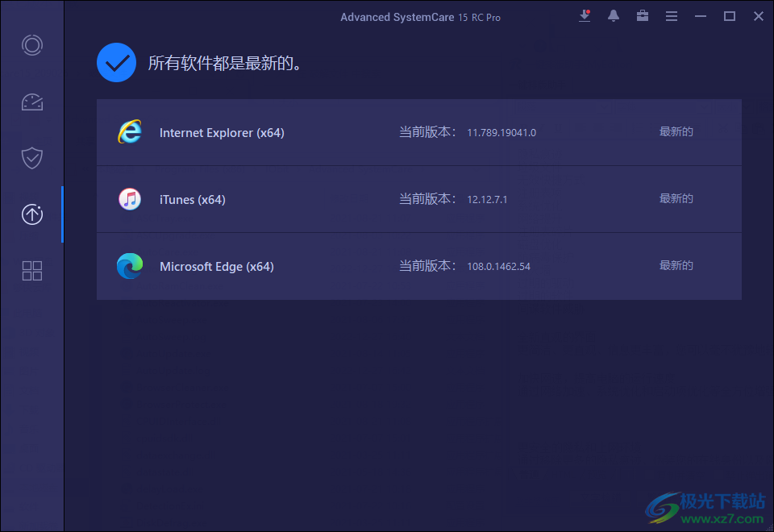Close the Advanced SystemCare window
The width and height of the screenshot is (774, 532).
tap(759, 16)
